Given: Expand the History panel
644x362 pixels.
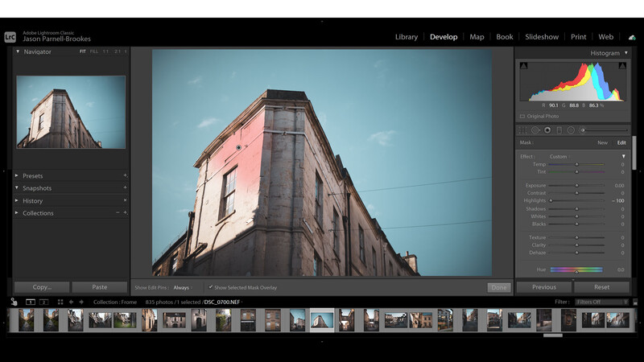Looking at the screenshot, I should 17,200.
